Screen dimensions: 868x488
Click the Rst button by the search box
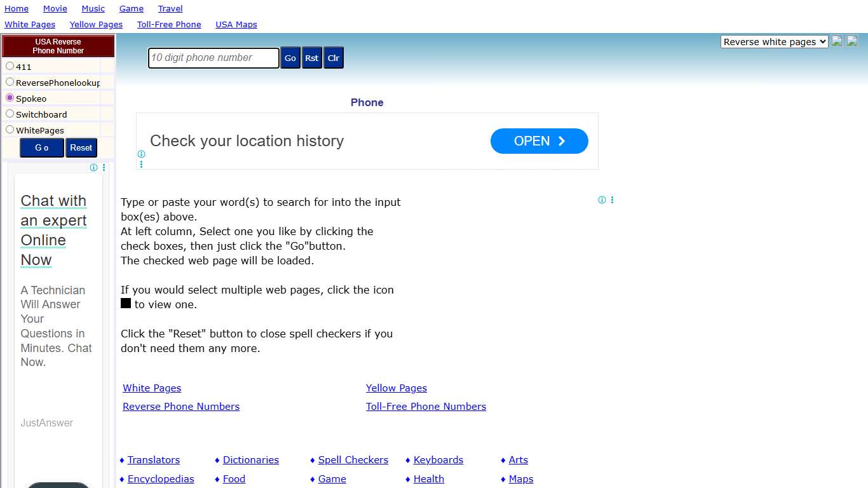click(x=311, y=58)
